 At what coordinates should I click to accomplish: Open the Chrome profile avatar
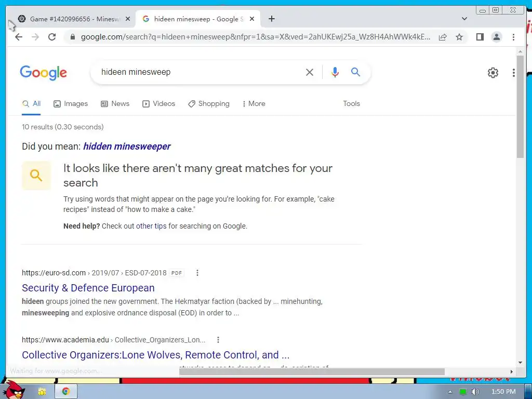(496, 37)
